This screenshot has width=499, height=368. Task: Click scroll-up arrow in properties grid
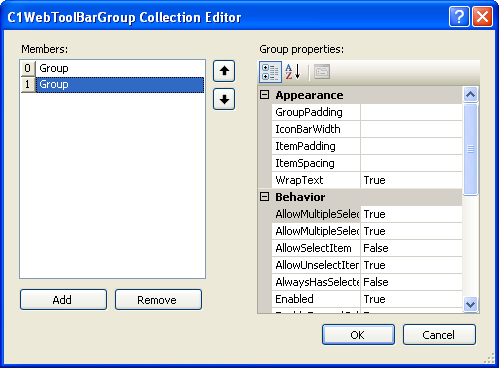tap(470, 95)
